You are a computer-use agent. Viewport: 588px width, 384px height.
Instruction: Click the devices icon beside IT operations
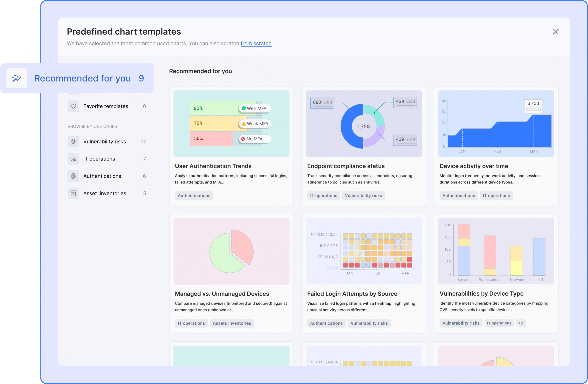[x=73, y=159]
